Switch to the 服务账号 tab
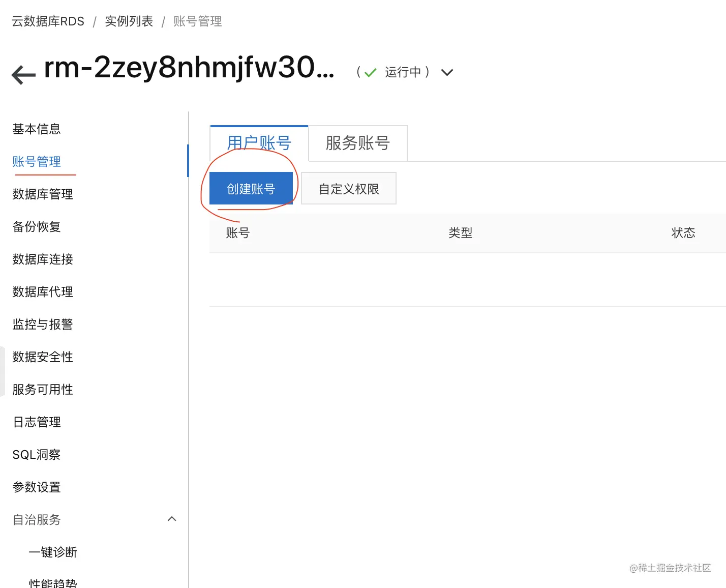Image resolution: width=726 pixels, height=588 pixels. 357,143
